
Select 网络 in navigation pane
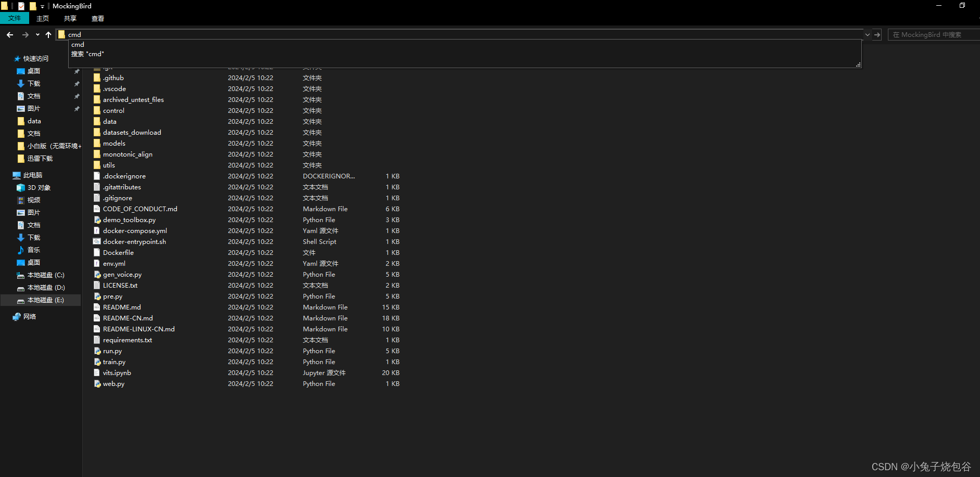(x=30, y=317)
